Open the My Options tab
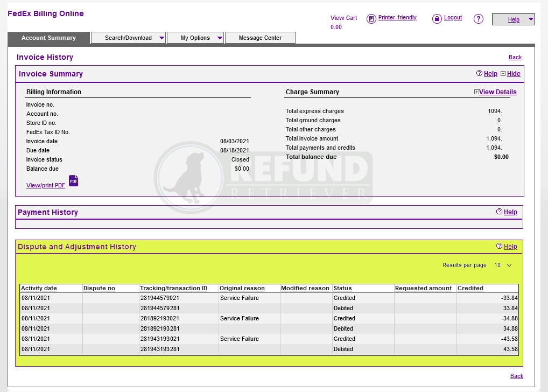The height and width of the screenshot is (392, 548). (195, 38)
